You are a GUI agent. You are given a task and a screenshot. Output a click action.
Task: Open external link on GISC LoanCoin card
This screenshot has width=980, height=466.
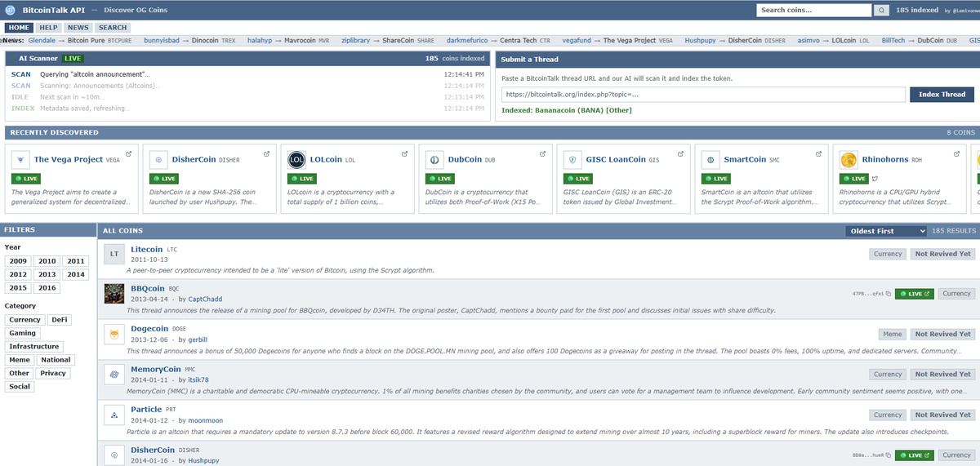(x=680, y=153)
